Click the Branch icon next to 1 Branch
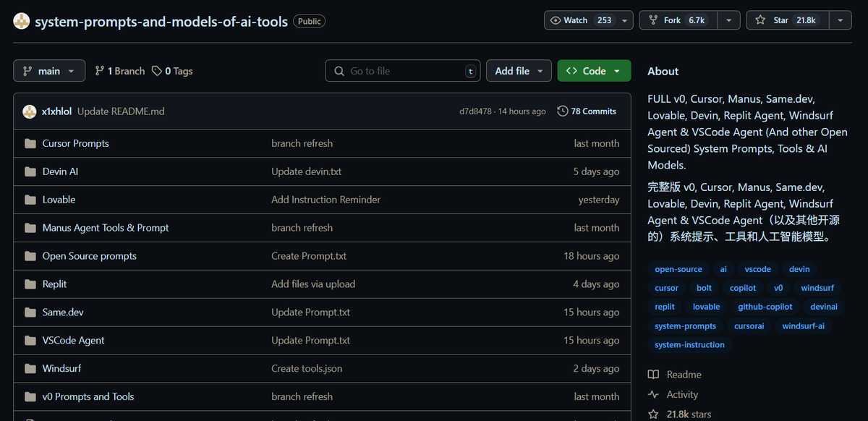 100,71
